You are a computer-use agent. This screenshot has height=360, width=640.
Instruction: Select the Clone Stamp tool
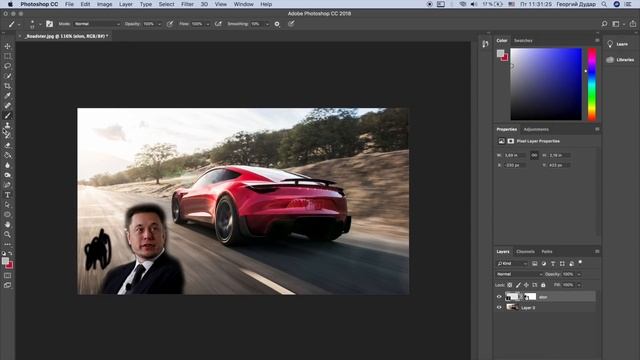[x=7, y=126]
